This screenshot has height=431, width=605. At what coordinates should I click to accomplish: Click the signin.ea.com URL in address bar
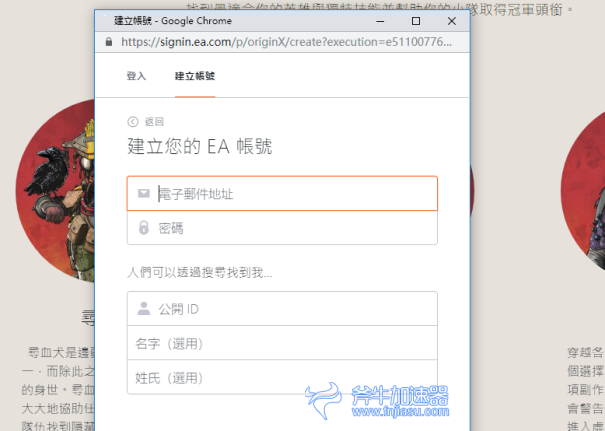pyautogui.click(x=286, y=42)
